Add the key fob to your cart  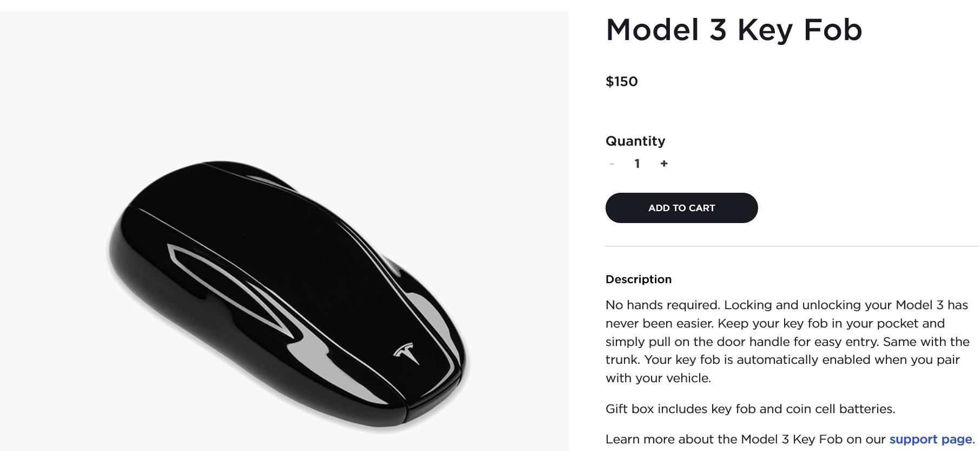click(681, 207)
